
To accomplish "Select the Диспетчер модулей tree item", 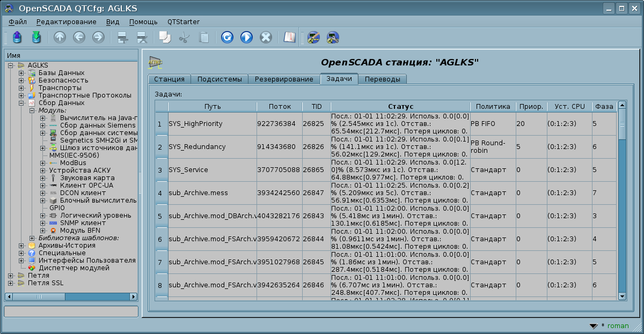I will point(74,268).
